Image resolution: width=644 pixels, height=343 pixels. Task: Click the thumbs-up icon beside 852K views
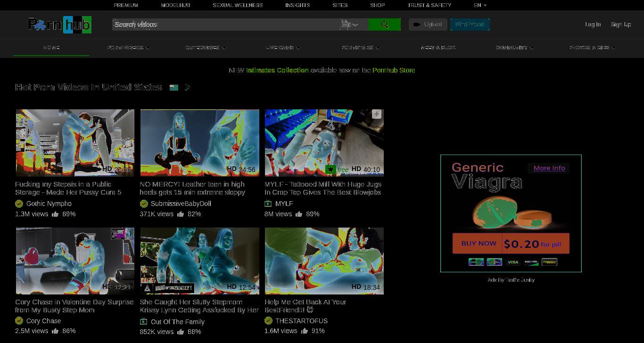[x=181, y=332]
